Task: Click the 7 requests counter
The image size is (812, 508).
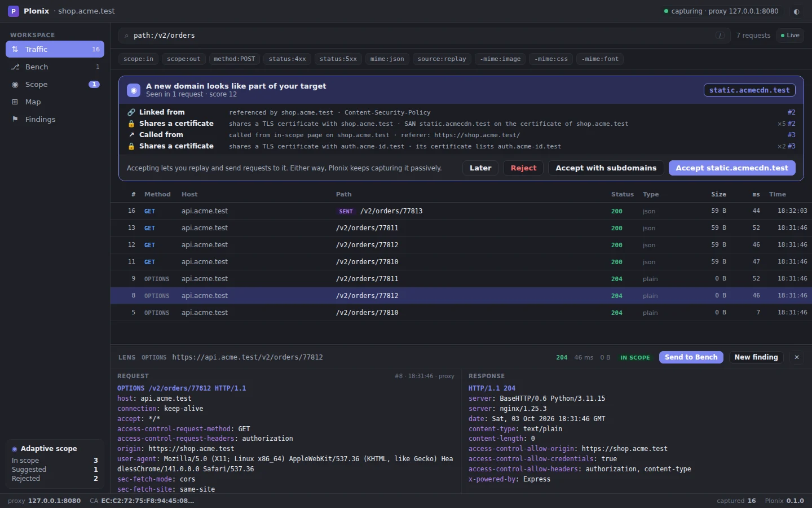Action: coord(753,36)
